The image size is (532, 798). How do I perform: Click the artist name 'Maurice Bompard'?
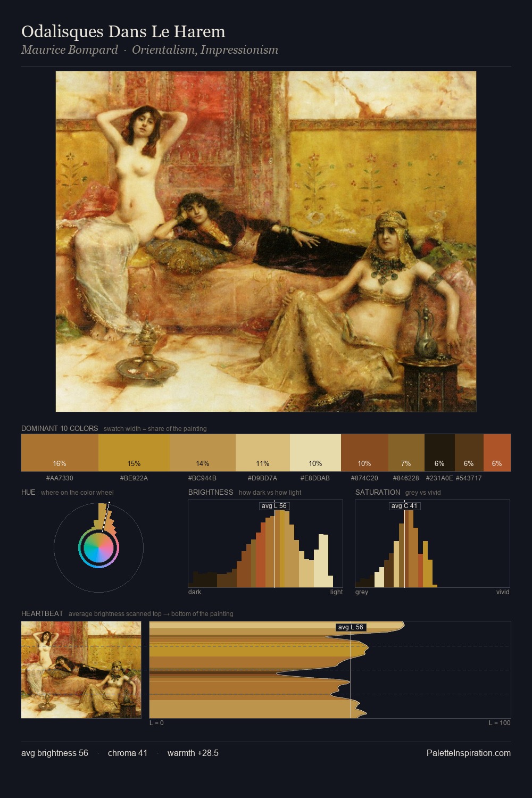click(x=70, y=50)
